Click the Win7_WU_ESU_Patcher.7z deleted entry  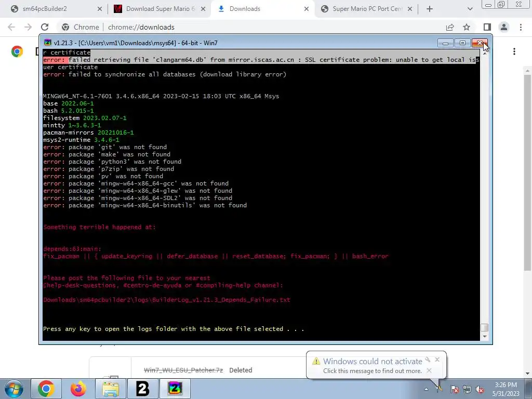pos(183,370)
